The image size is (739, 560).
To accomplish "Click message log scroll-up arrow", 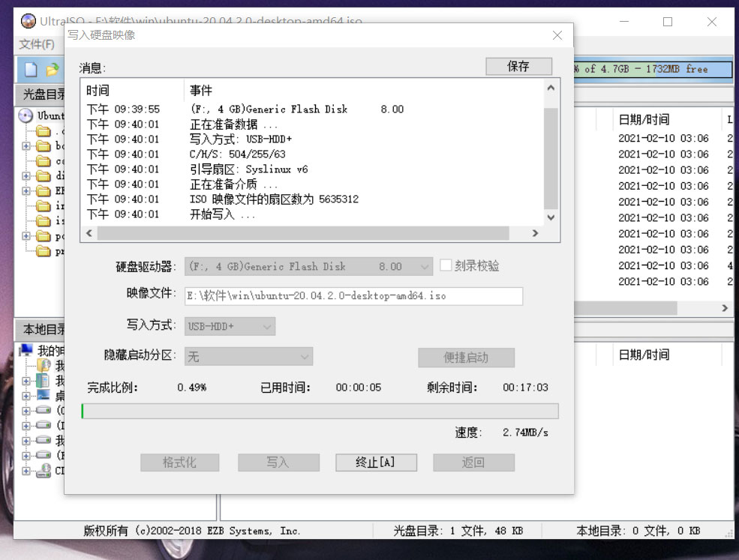I will [x=551, y=88].
